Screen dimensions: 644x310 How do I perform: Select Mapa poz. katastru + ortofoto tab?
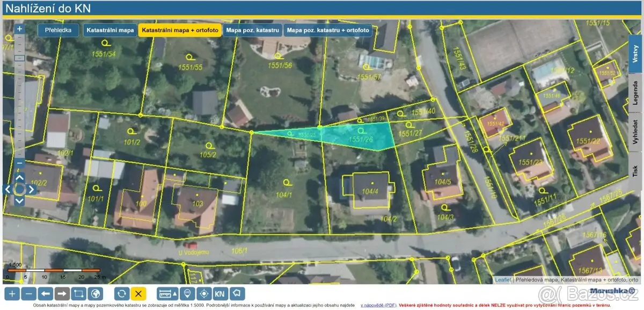[328, 30]
